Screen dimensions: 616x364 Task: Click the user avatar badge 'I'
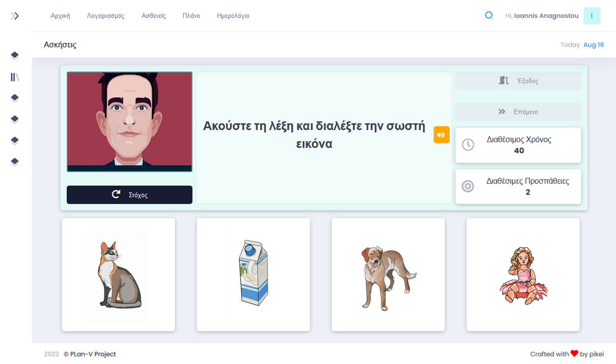[x=592, y=16]
